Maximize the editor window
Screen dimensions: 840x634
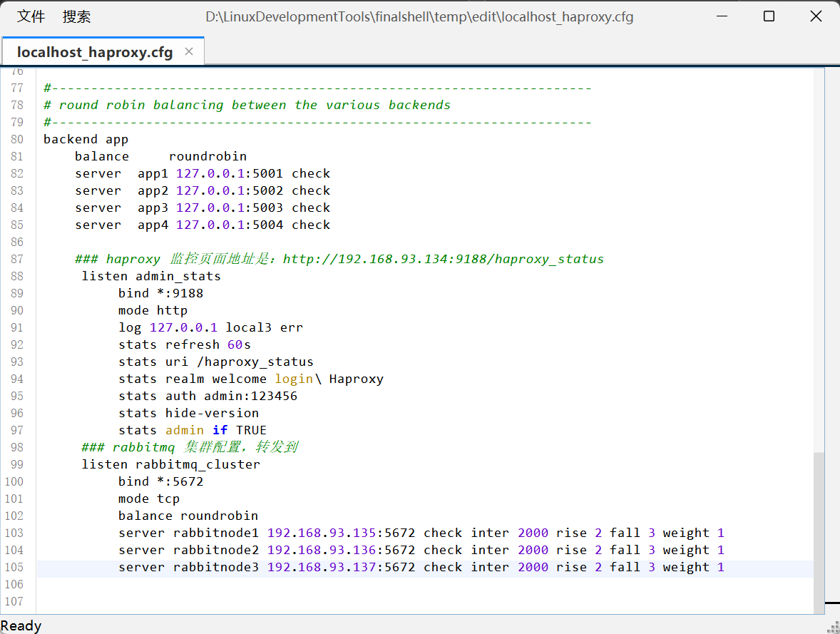pos(769,16)
